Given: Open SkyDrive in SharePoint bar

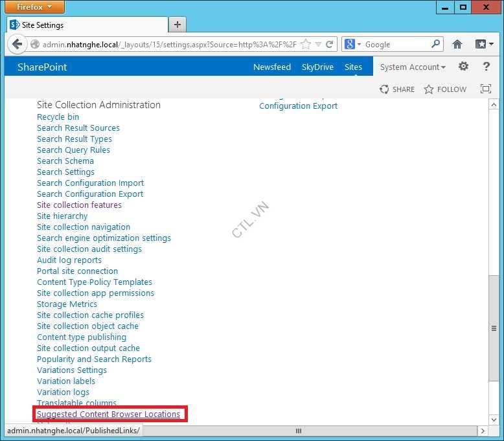Looking at the screenshot, I should point(317,67).
